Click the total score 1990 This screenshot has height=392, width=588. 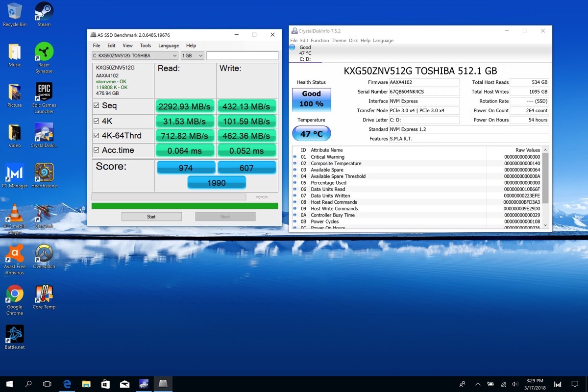click(x=217, y=183)
